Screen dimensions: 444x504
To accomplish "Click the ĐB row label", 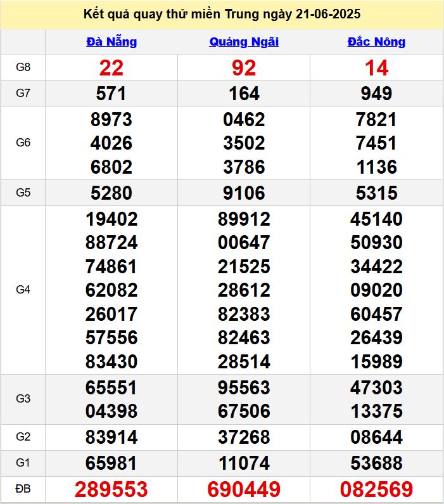I will tap(23, 489).
